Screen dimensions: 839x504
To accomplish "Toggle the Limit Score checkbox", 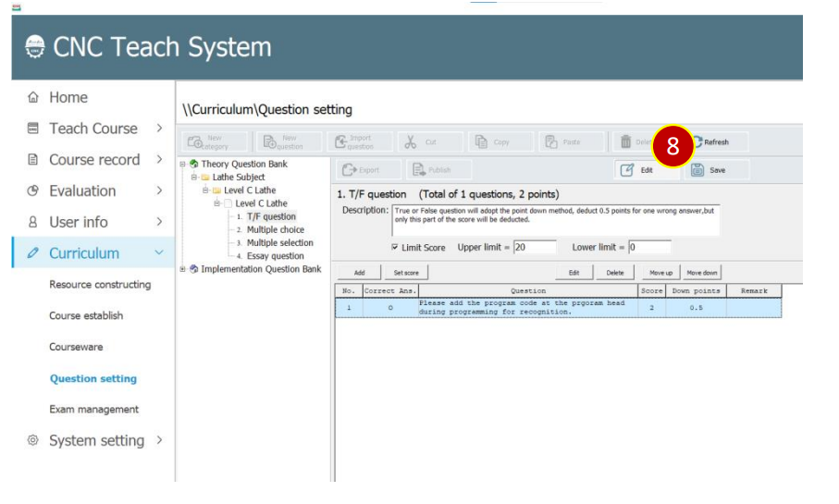I will [395, 247].
